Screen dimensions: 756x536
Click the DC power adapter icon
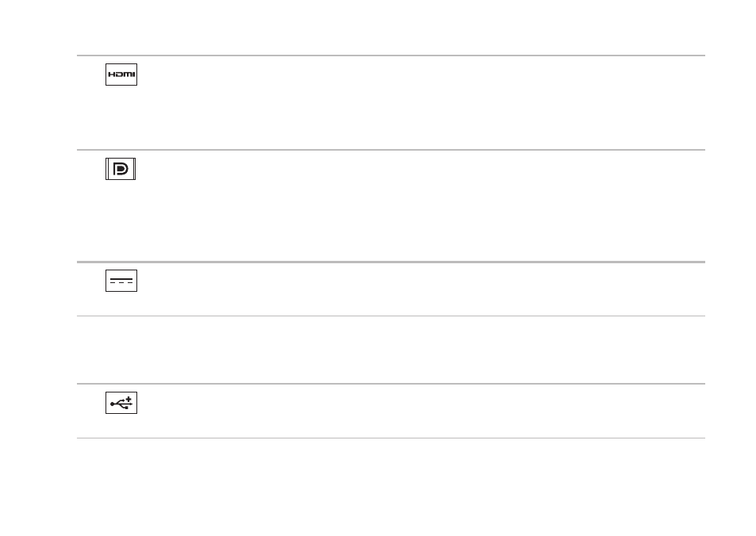121,281
